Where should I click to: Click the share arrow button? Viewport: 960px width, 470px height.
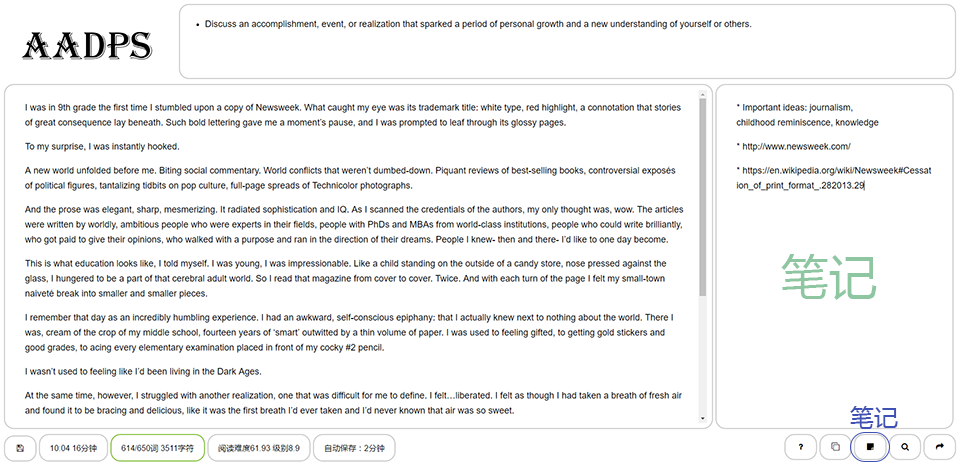coord(940,447)
